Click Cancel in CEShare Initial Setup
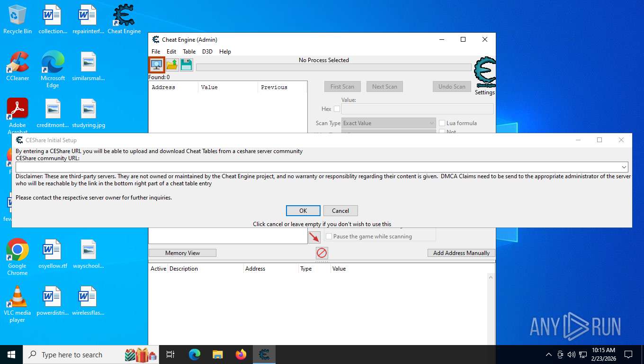Image resolution: width=644 pixels, height=364 pixels. (x=340, y=211)
